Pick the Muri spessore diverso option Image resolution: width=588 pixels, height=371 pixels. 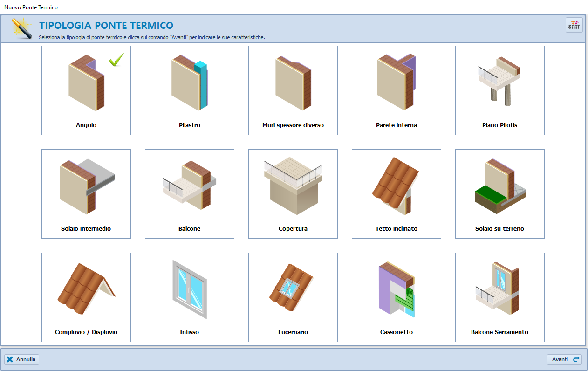293,90
